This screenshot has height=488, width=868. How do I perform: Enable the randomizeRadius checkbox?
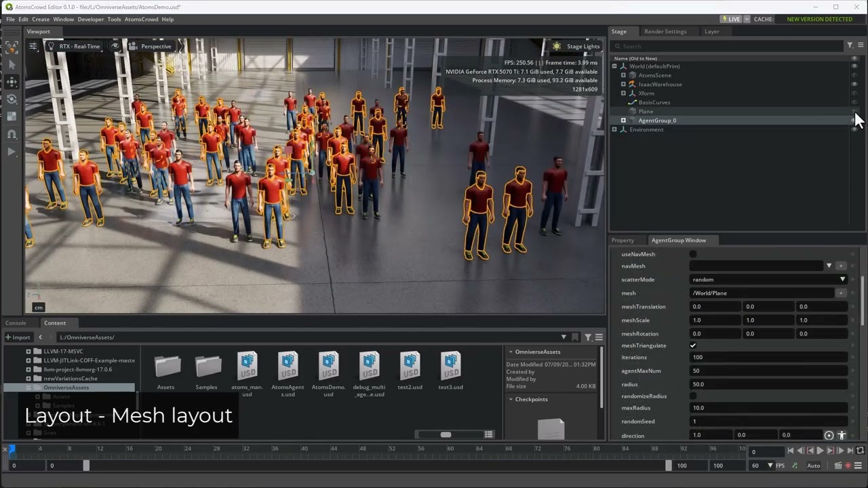coord(693,396)
